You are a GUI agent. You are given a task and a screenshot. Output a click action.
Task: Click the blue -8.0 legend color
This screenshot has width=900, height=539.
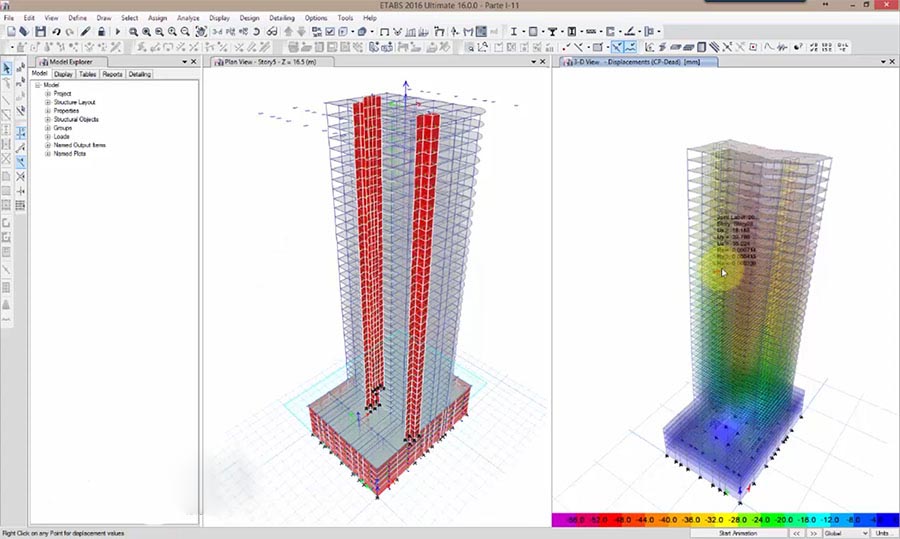point(853,519)
